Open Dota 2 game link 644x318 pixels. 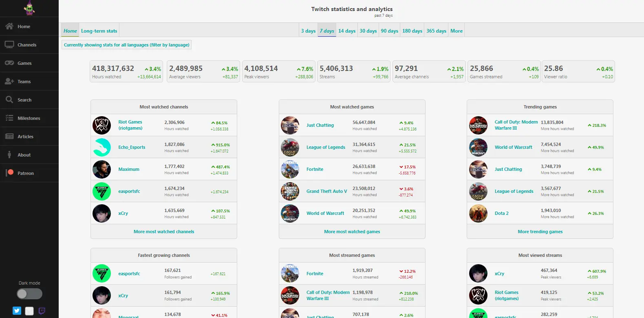[x=502, y=213]
